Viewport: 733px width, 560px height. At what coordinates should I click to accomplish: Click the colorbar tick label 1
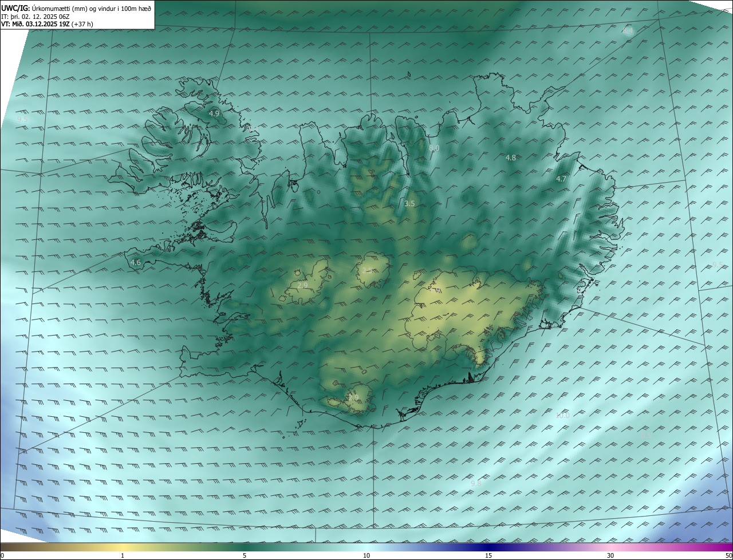[x=123, y=556]
